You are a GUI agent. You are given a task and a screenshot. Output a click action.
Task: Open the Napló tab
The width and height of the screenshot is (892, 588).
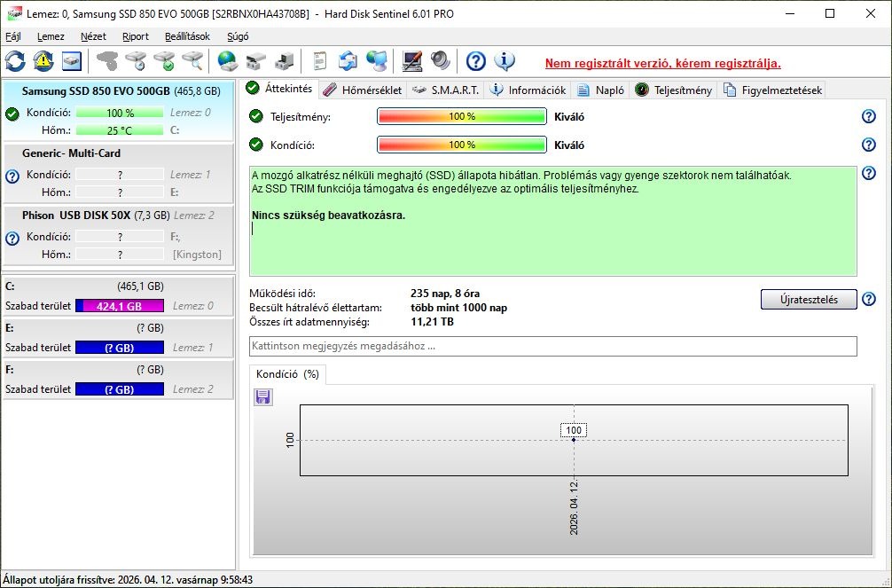coord(601,90)
